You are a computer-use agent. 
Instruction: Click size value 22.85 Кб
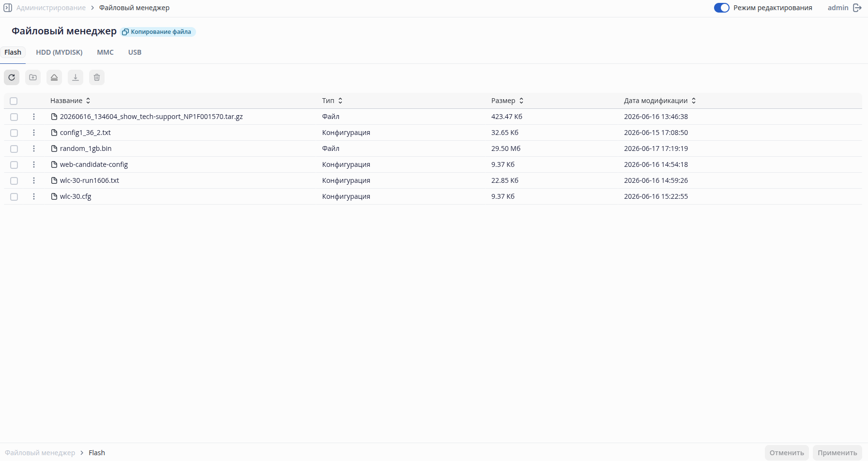(505, 180)
